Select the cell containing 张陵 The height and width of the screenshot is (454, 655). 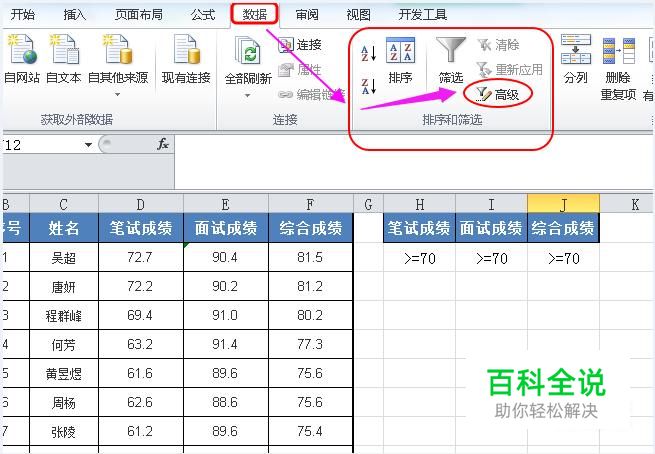click(x=64, y=431)
